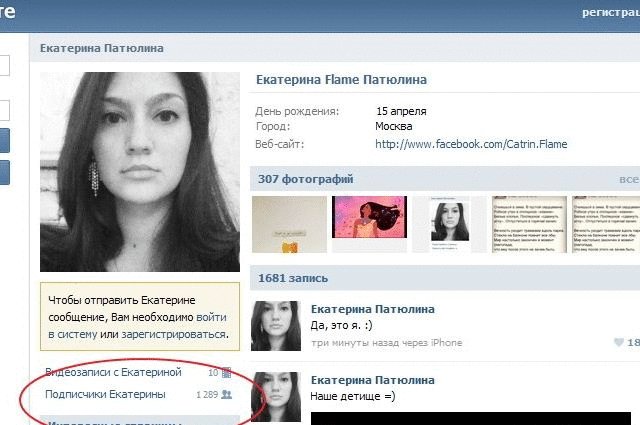Screen dimensions: 640x425
Task: Click author name on 'Да, это я' post
Action: (x=373, y=309)
